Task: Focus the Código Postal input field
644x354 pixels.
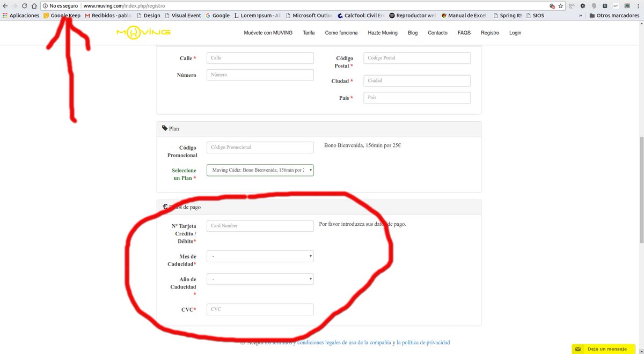Action: pyautogui.click(x=417, y=58)
